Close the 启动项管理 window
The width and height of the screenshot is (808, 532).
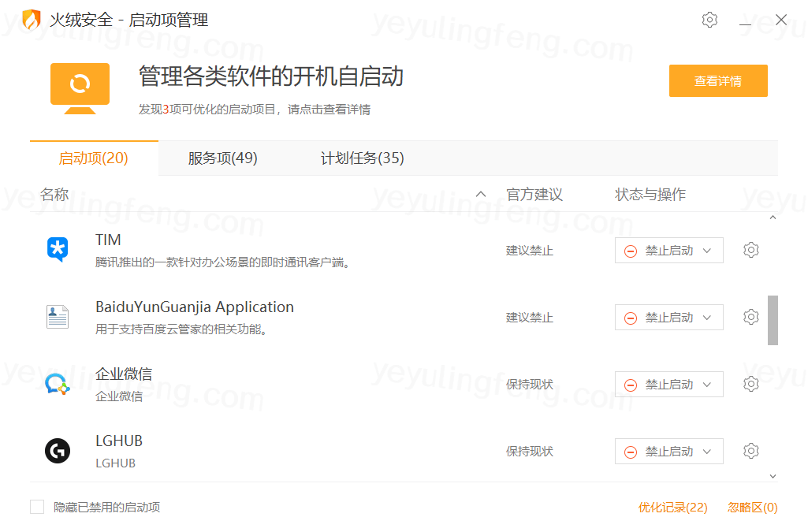tap(781, 20)
